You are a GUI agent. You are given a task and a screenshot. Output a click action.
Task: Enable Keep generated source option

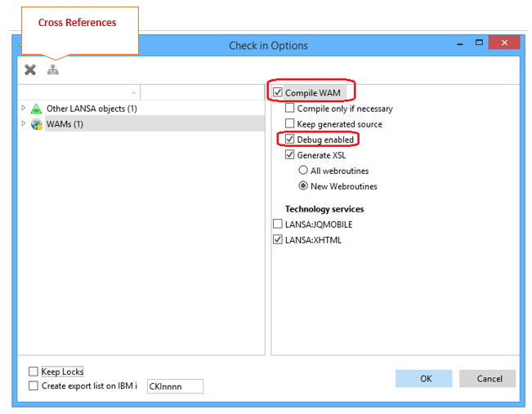[289, 123]
